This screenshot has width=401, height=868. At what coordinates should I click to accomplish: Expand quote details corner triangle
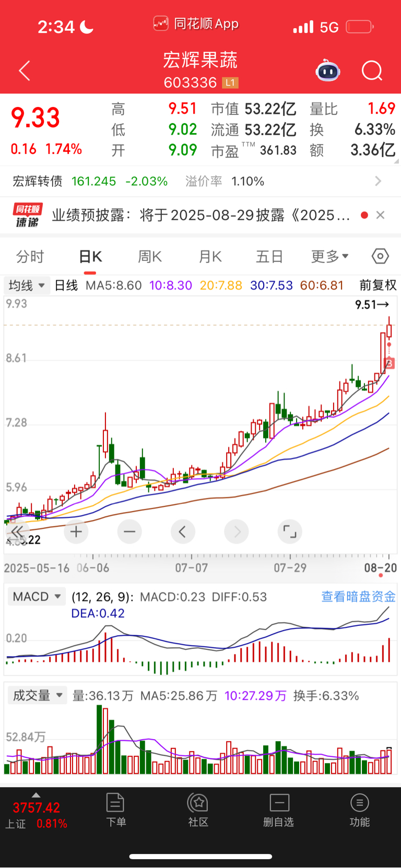click(397, 161)
